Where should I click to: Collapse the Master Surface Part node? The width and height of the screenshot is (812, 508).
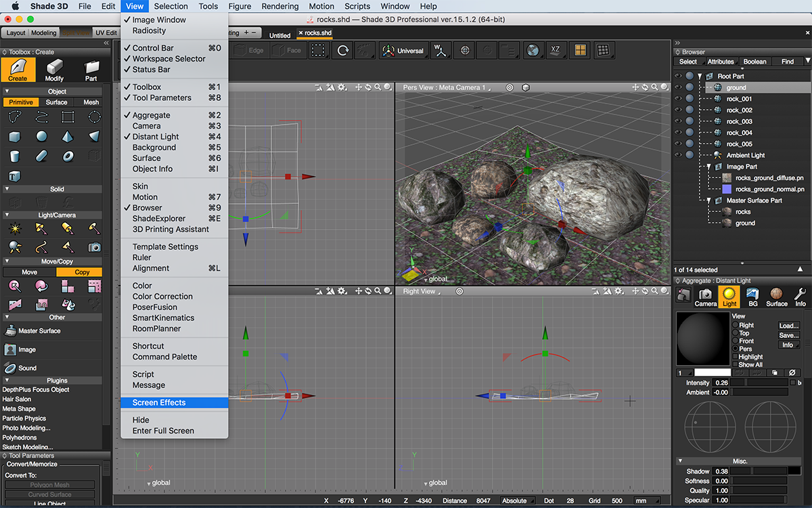710,200
